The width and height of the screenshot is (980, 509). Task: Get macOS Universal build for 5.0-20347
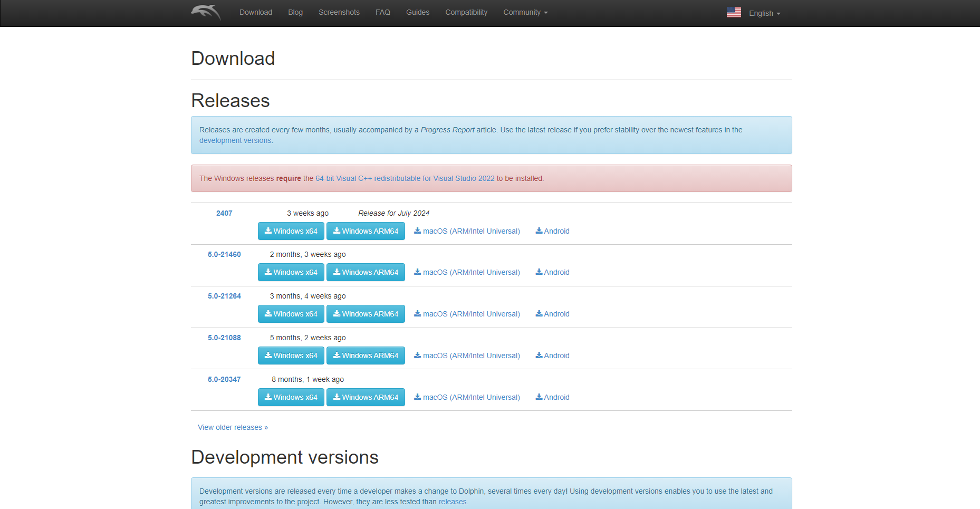pos(467,397)
